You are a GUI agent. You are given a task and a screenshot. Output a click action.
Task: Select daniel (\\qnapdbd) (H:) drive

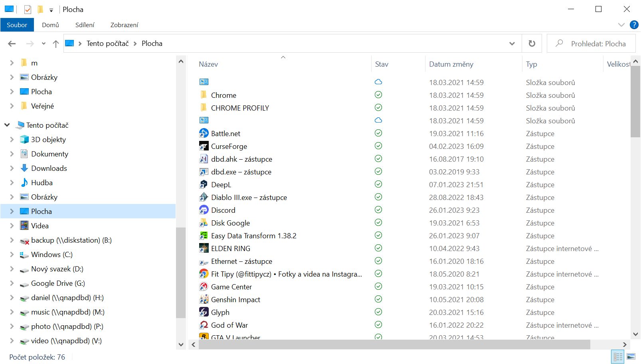[67, 297]
